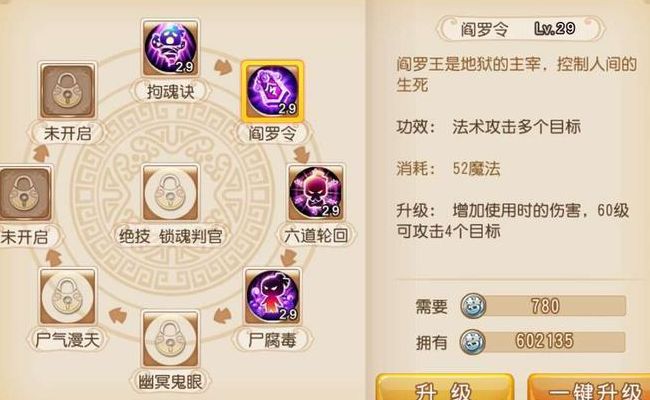Click the 六道轮回 name label
Image resolution: width=650 pixels, height=400 pixels.
(x=316, y=236)
